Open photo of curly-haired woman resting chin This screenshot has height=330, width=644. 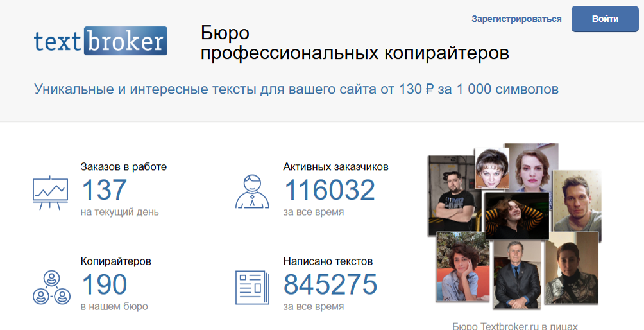point(463,266)
